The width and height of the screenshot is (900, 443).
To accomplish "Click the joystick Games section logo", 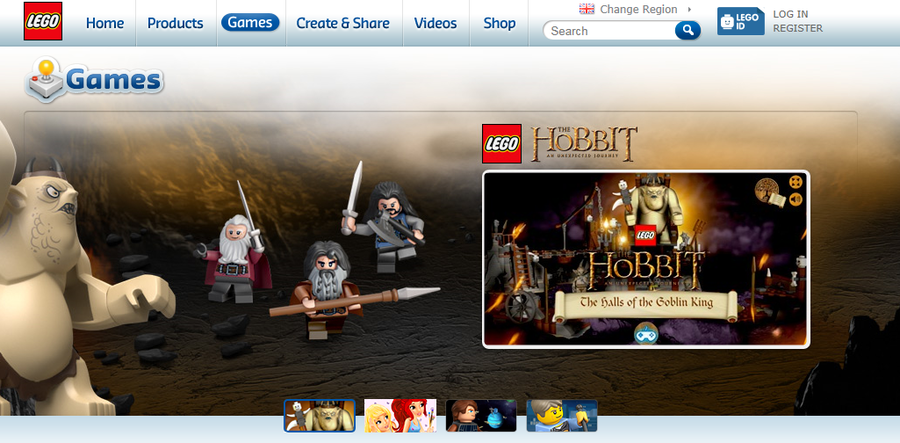I will pos(95,80).
